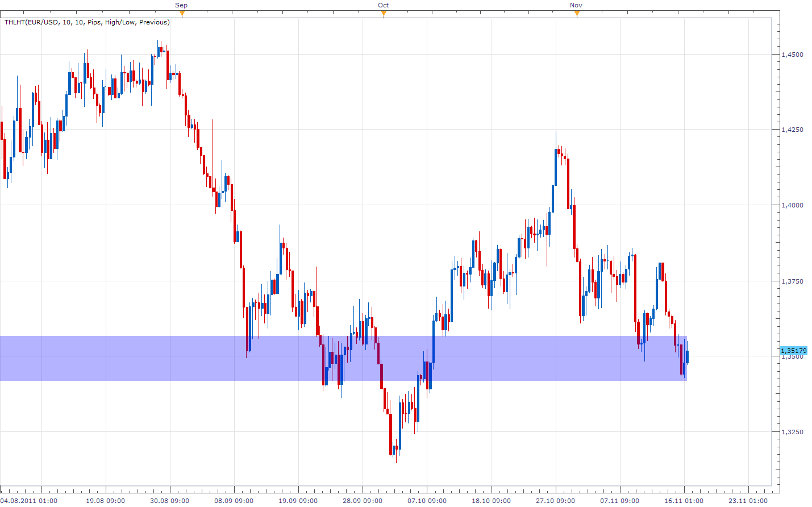Click the 28.09 09:00 date label
The image size is (812, 507).
click(363, 501)
